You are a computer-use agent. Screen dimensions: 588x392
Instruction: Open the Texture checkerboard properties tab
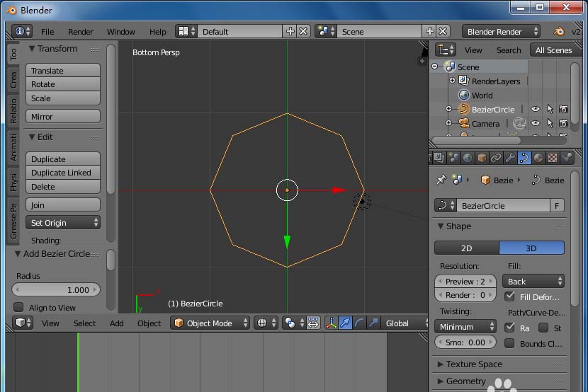click(553, 158)
